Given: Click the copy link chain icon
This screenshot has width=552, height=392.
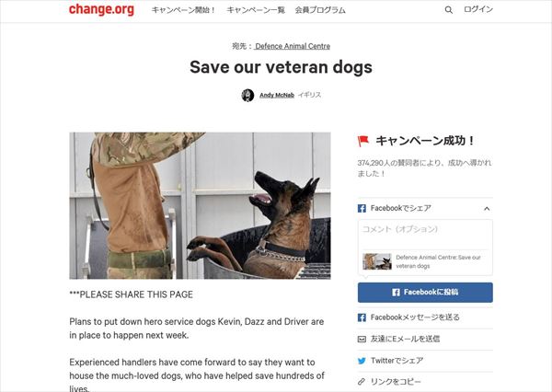Looking at the screenshot, I should 362,382.
